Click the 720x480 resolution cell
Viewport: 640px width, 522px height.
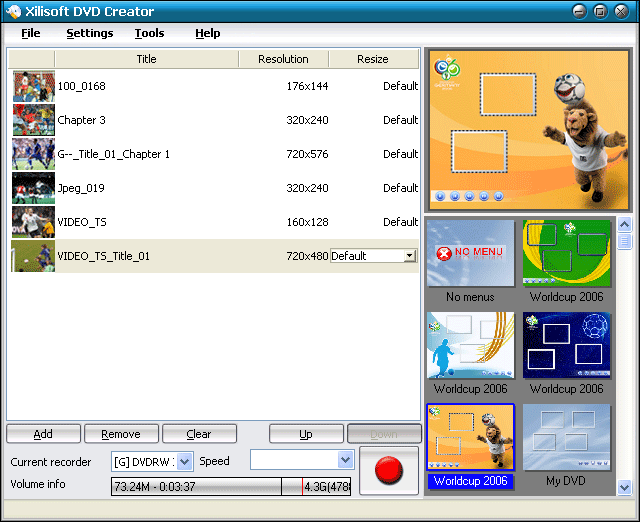307,256
